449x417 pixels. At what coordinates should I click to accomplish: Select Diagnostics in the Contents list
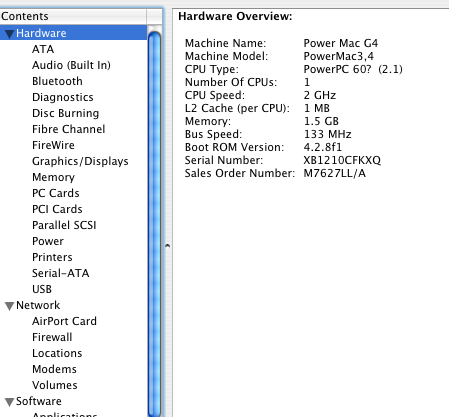click(x=63, y=97)
